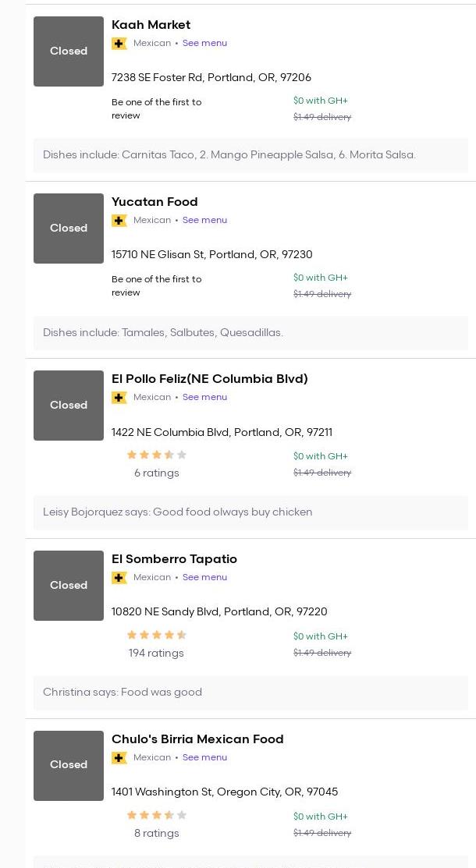Click the 194 ratings count
This screenshot has width=476, height=868.
tap(156, 654)
